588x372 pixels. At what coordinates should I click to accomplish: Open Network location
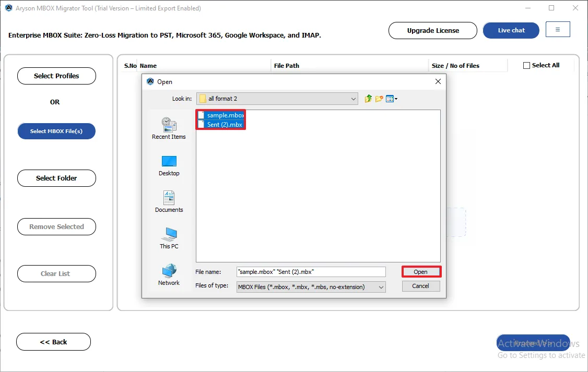coord(169,275)
